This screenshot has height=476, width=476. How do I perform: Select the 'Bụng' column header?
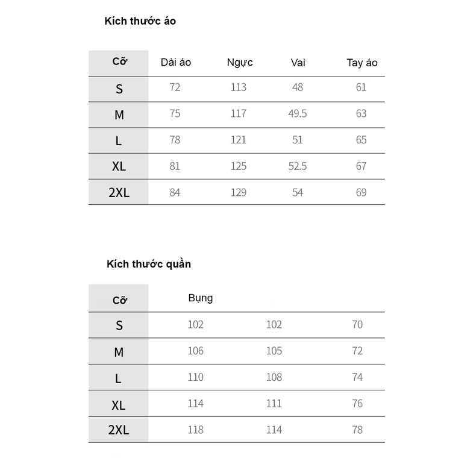pyautogui.click(x=201, y=298)
